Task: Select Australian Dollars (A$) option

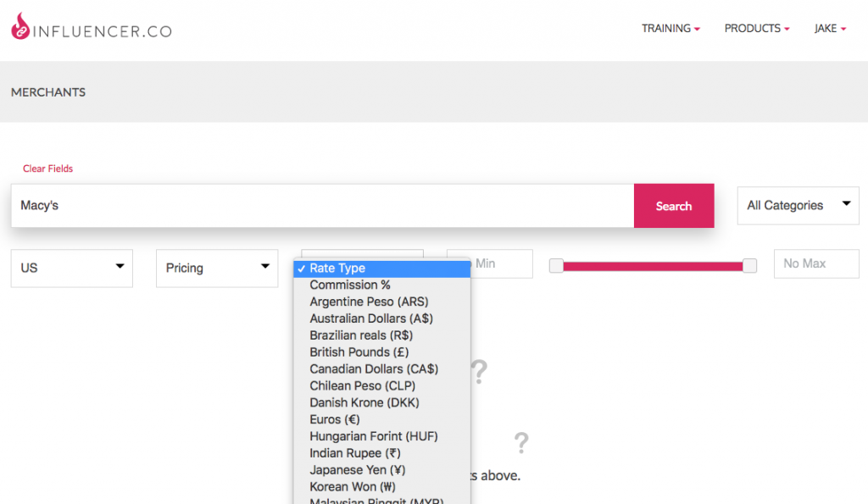Action: pyautogui.click(x=382, y=318)
